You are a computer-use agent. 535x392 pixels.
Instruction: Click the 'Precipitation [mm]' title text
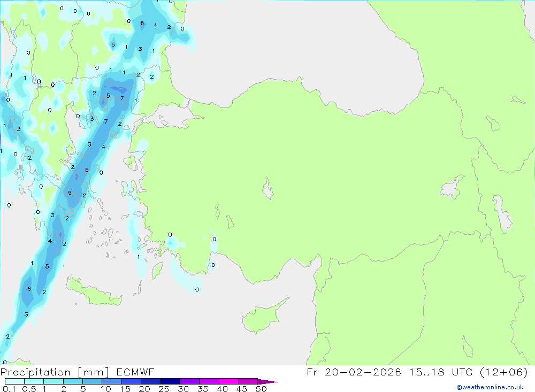pos(55,372)
